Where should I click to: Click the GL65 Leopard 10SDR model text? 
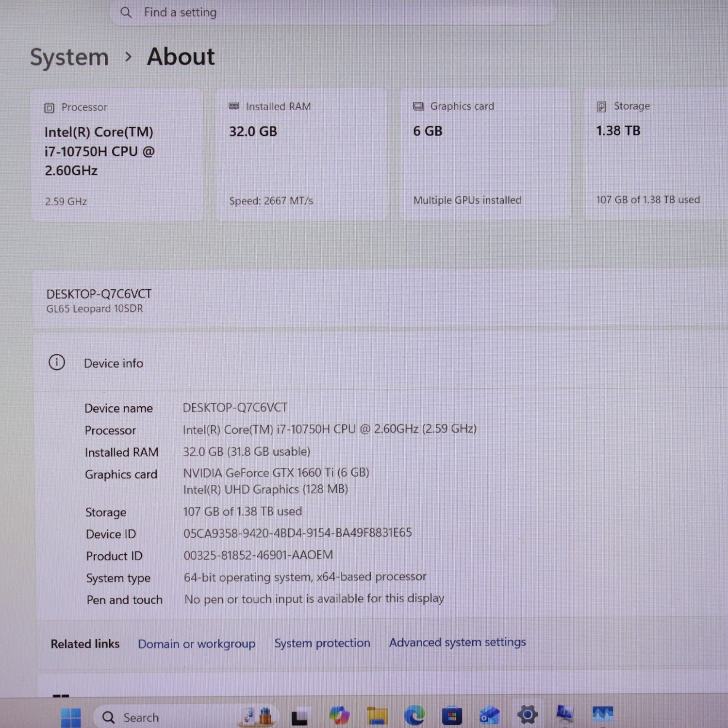pyautogui.click(x=95, y=309)
